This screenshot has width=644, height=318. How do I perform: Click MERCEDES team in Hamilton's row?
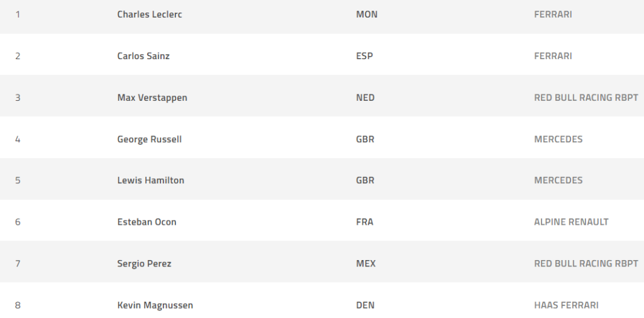pos(558,180)
